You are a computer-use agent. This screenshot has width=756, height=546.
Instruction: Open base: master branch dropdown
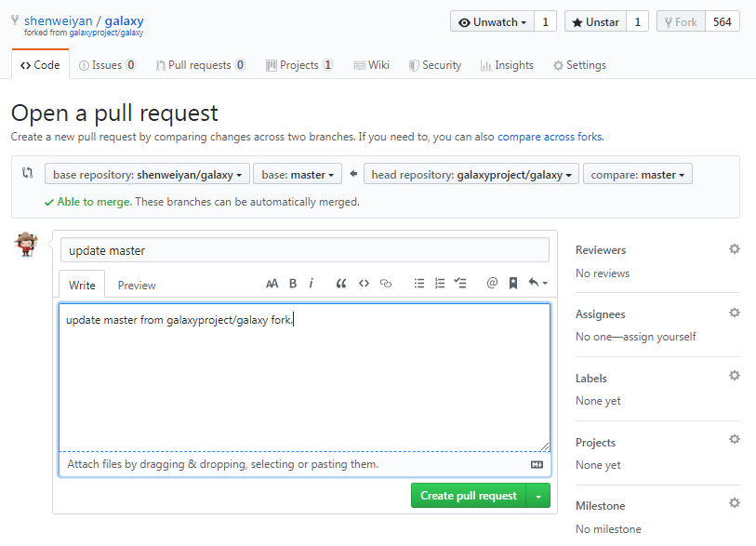click(x=298, y=174)
